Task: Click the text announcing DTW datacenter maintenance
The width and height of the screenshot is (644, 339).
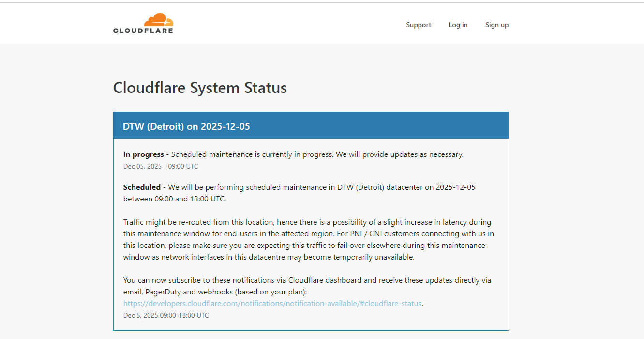Action: click(x=321, y=187)
